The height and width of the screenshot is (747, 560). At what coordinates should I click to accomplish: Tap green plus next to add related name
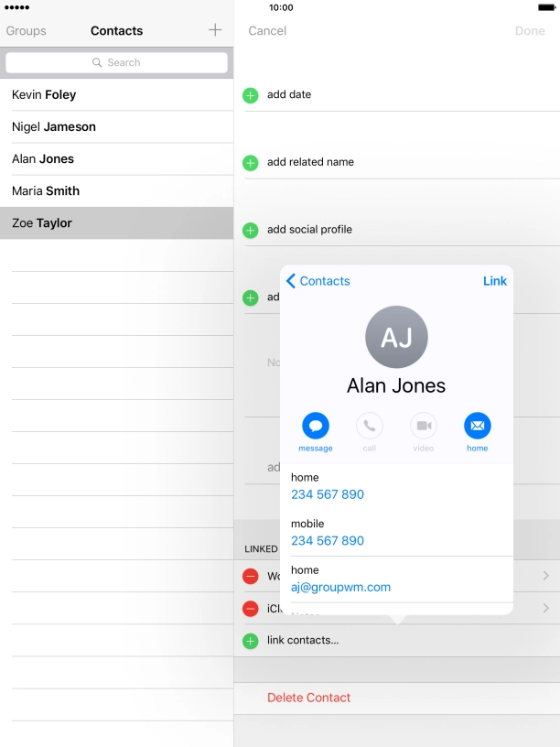click(x=250, y=163)
